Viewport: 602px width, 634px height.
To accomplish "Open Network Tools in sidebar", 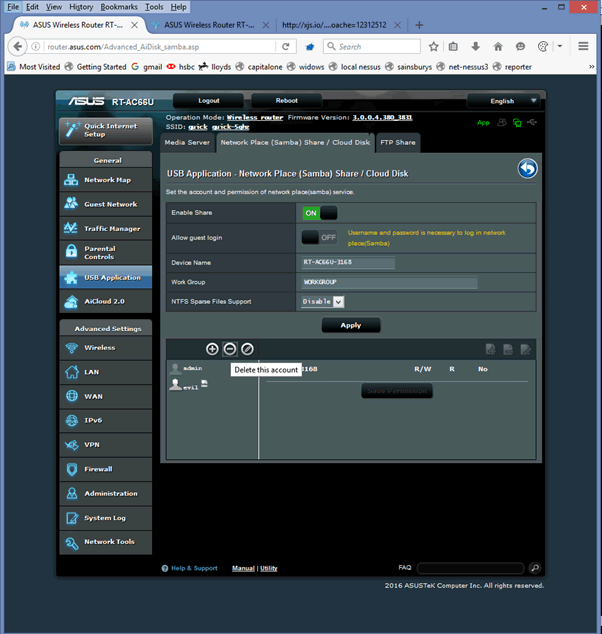I will coord(106,542).
